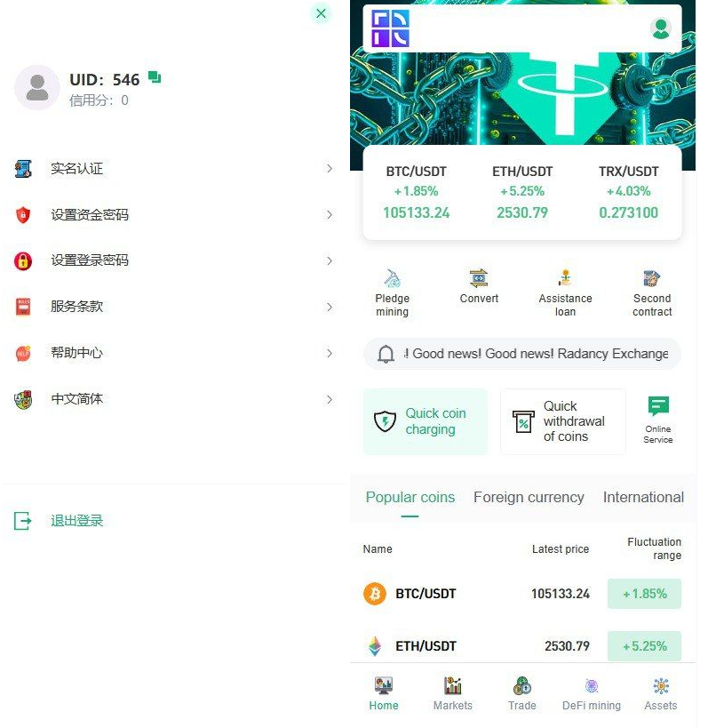Expand the 实名认证 menu row chevron
Screen dimensions: 708x728
point(330,168)
